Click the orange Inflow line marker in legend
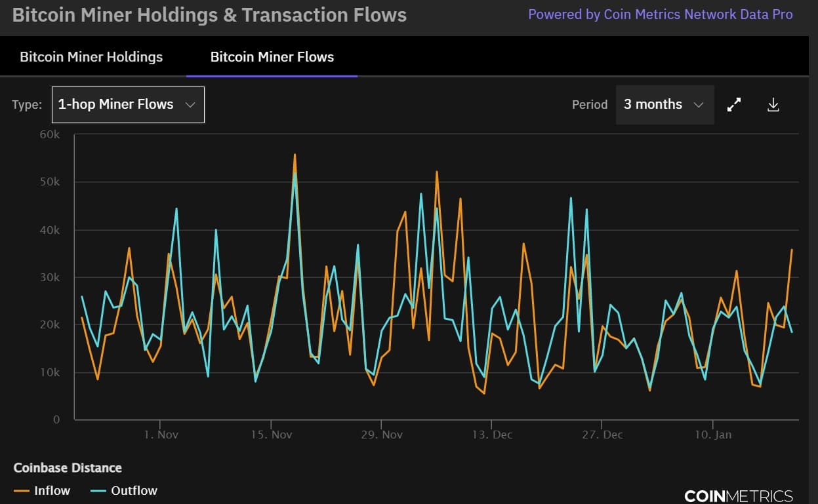This screenshot has width=818, height=504. pyautogui.click(x=22, y=491)
